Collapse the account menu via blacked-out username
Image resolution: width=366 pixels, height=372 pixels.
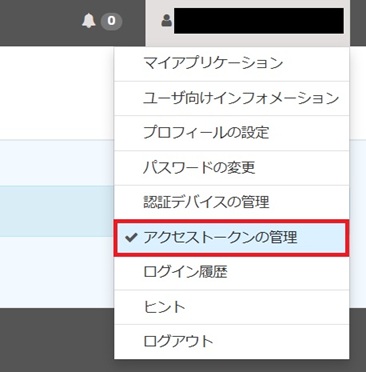[x=259, y=21]
